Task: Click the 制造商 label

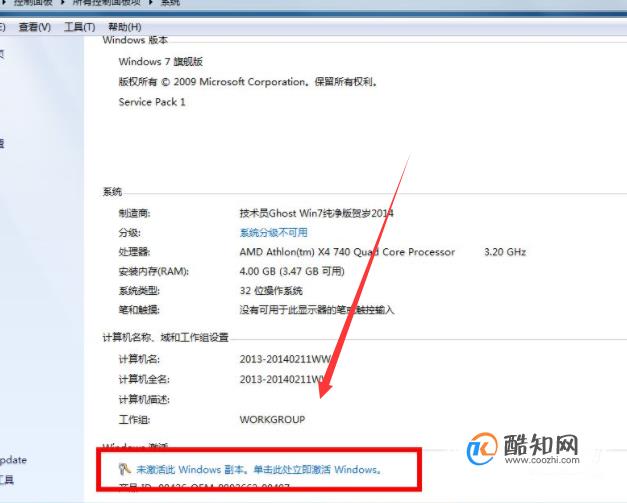Action: click(x=134, y=213)
